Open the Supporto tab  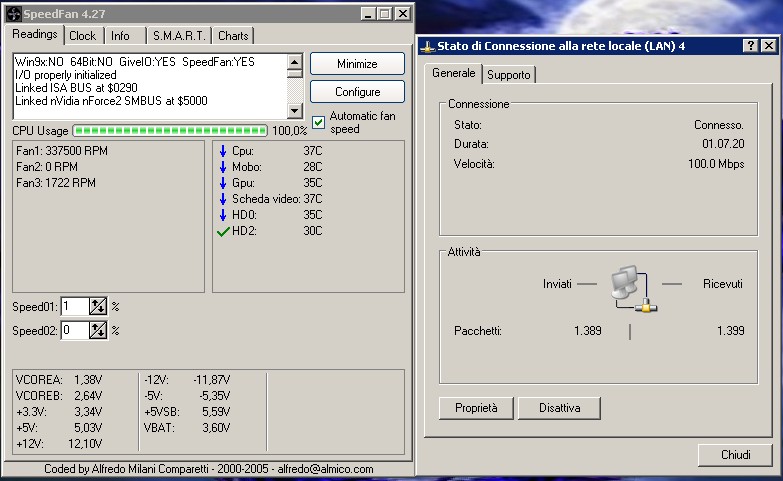[x=509, y=75]
